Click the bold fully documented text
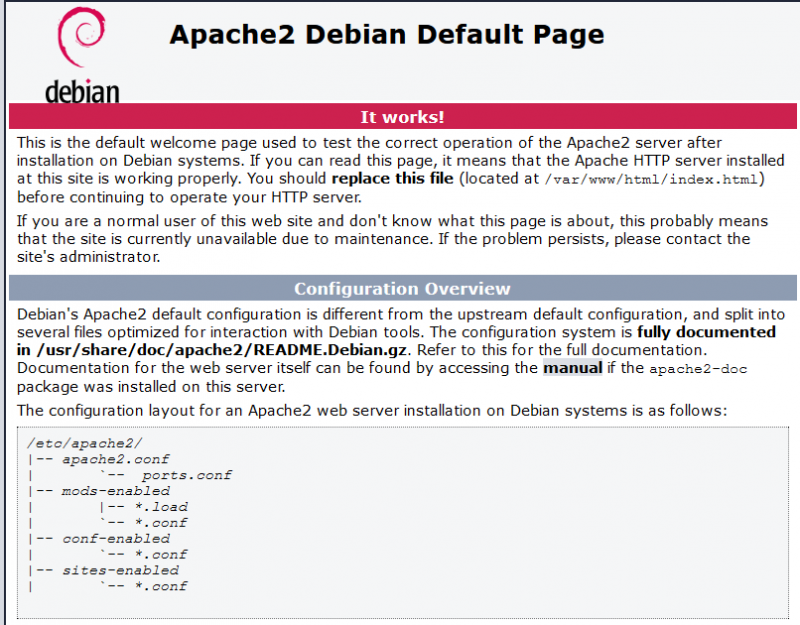 point(706,332)
